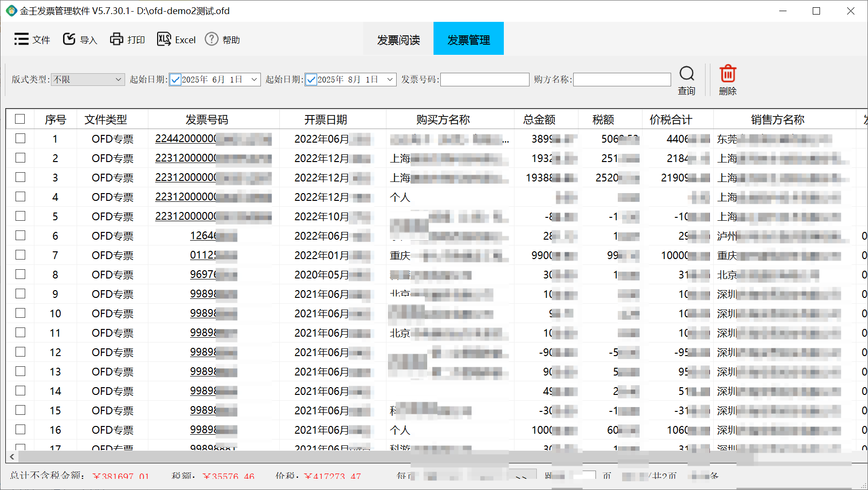Open the 2025年6月1日 date picker dropdown

(x=254, y=80)
